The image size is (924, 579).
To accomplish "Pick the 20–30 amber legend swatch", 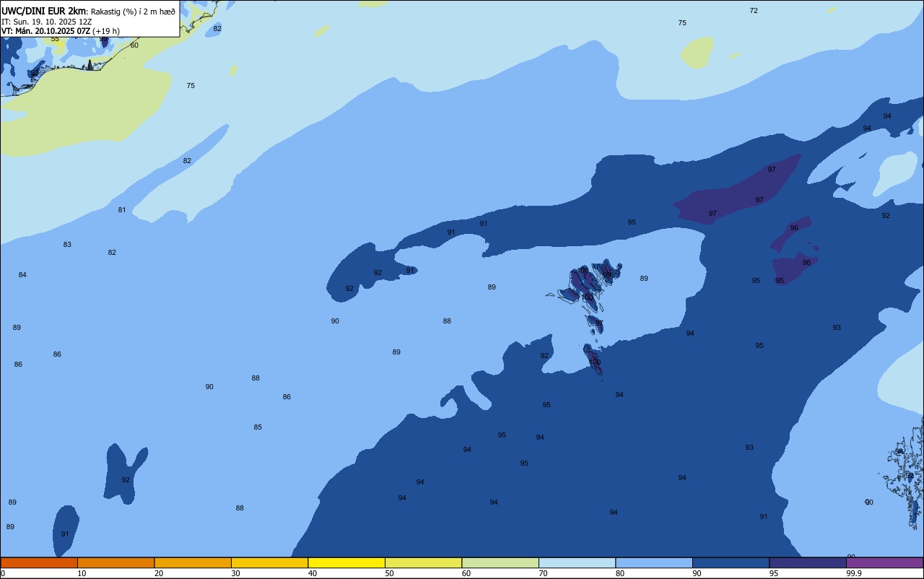I will click(x=193, y=562).
